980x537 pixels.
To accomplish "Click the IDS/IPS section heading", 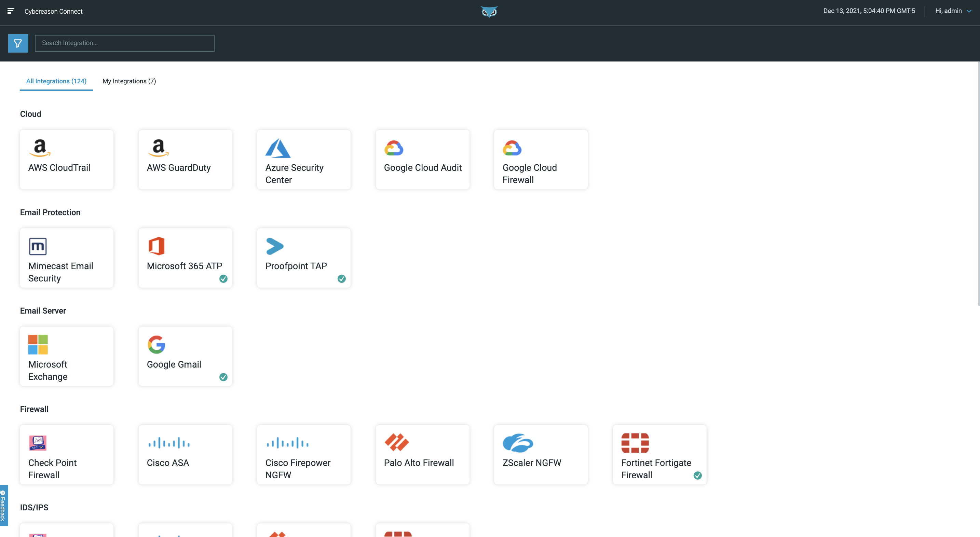I will tap(34, 508).
